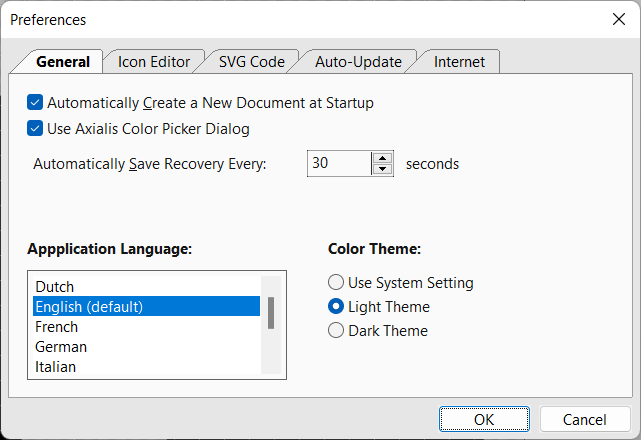Viewport: 641px width, 440px height.
Task: Select Italian in the language list
Action: coord(56,367)
